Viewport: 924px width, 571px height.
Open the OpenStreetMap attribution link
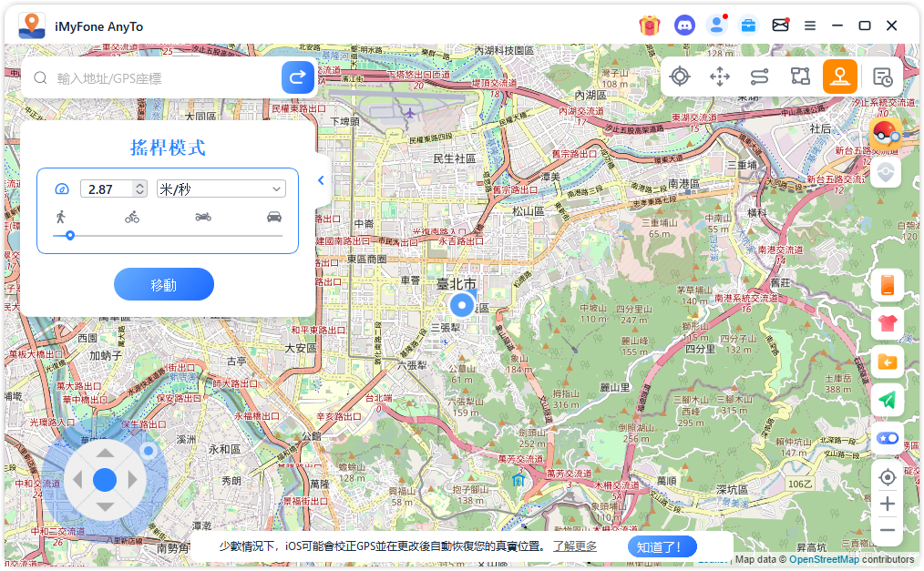824,559
